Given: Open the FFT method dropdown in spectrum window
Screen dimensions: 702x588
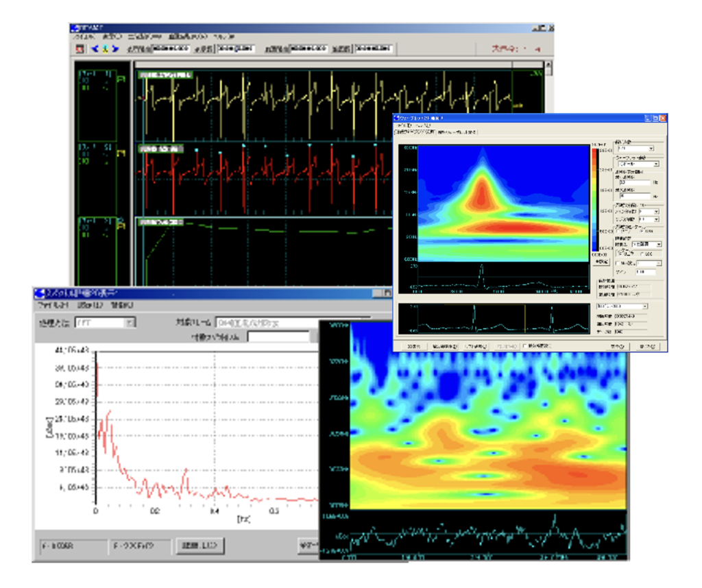Looking at the screenshot, I should [105, 322].
